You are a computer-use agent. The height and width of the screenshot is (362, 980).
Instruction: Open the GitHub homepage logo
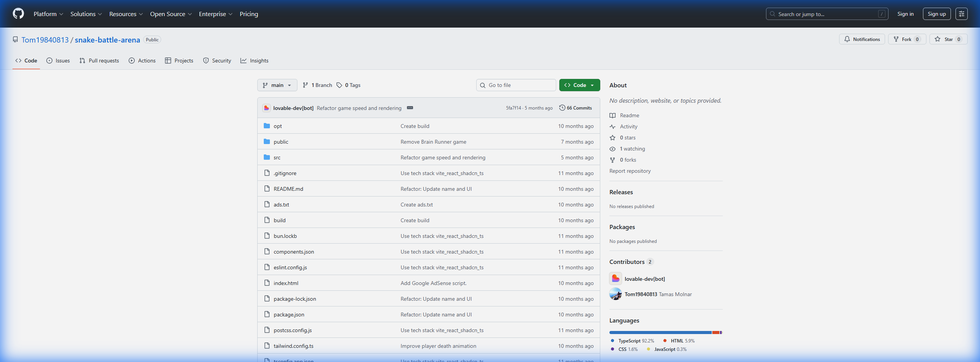[x=18, y=14]
